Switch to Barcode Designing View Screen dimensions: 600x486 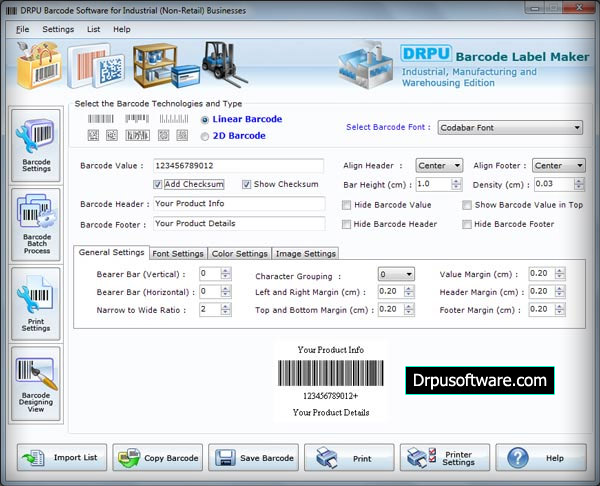[x=36, y=384]
